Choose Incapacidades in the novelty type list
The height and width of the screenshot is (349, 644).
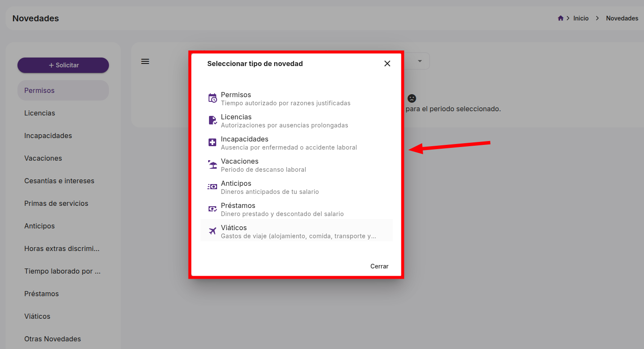pos(297,143)
